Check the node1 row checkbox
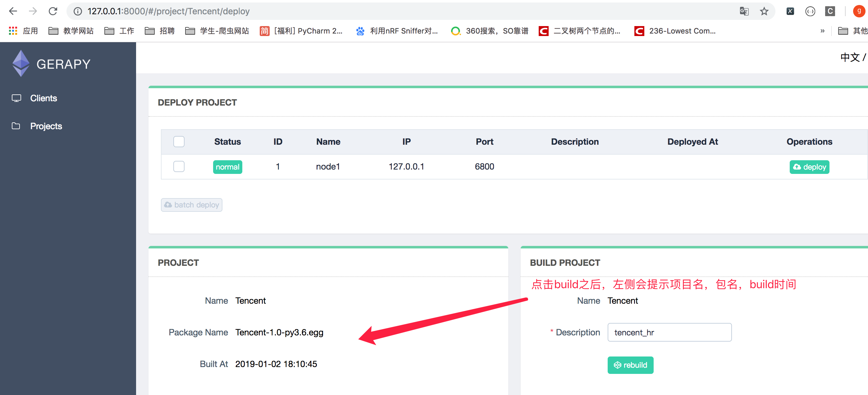The image size is (868, 395). click(179, 166)
